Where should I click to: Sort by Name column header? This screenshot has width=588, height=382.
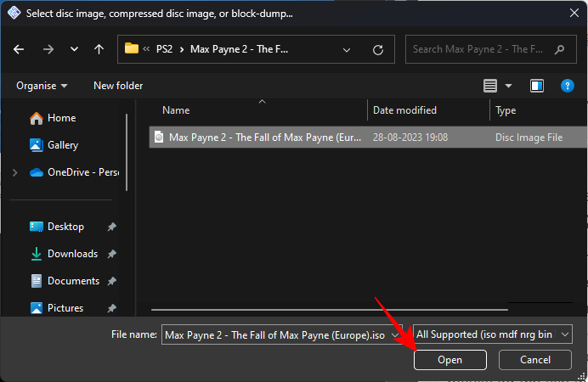point(176,110)
